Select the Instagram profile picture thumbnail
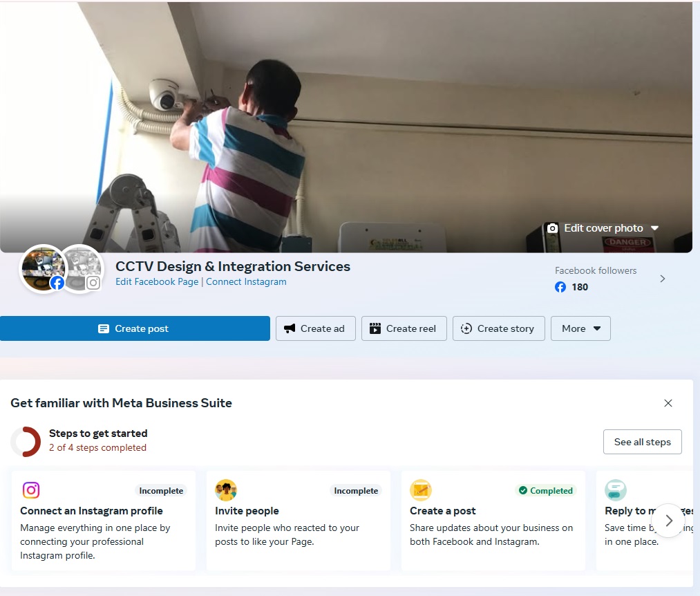The width and height of the screenshot is (700, 596). coord(83,268)
